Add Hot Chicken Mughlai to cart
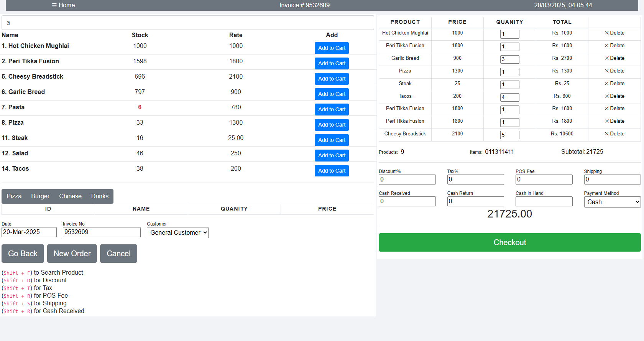Viewport: 644px width, 341px height. tap(332, 48)
